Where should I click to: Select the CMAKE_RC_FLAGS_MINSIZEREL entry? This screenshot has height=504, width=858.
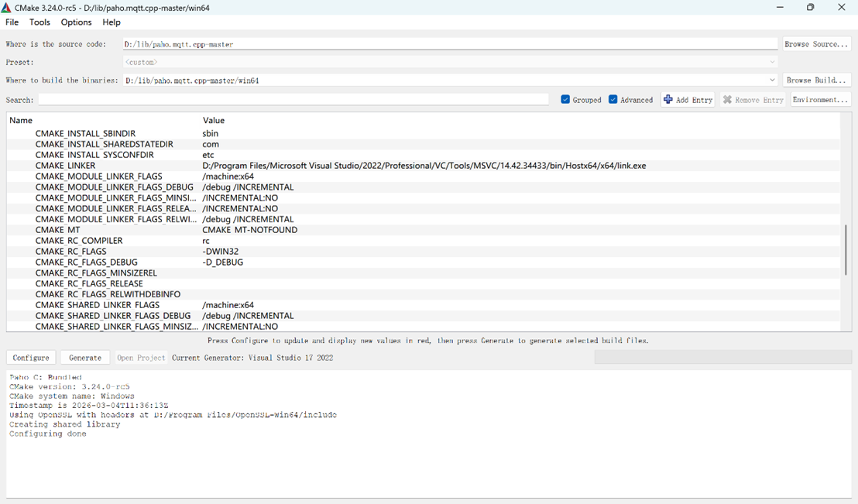click(x=96, y=273)
